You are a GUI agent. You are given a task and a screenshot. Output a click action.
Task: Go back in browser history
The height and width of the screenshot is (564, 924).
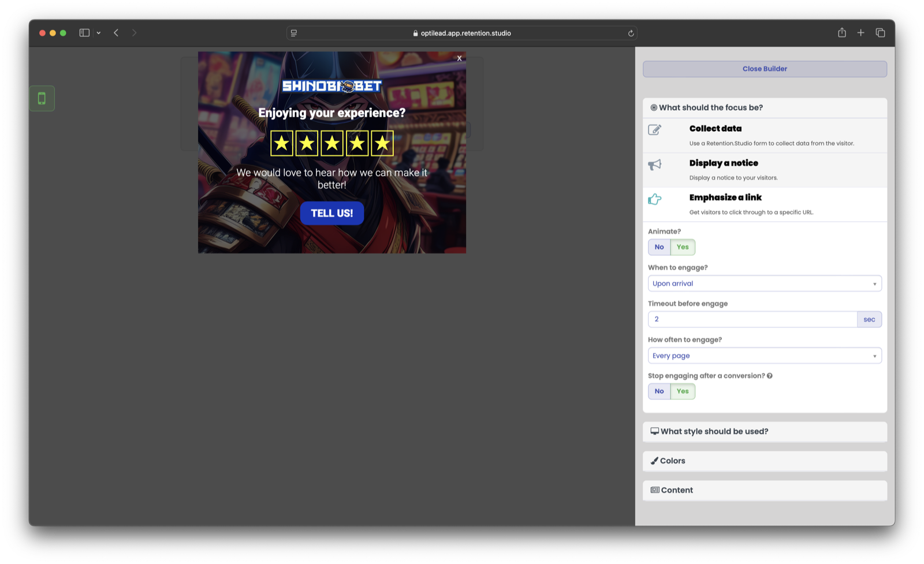tap(116, 33)
